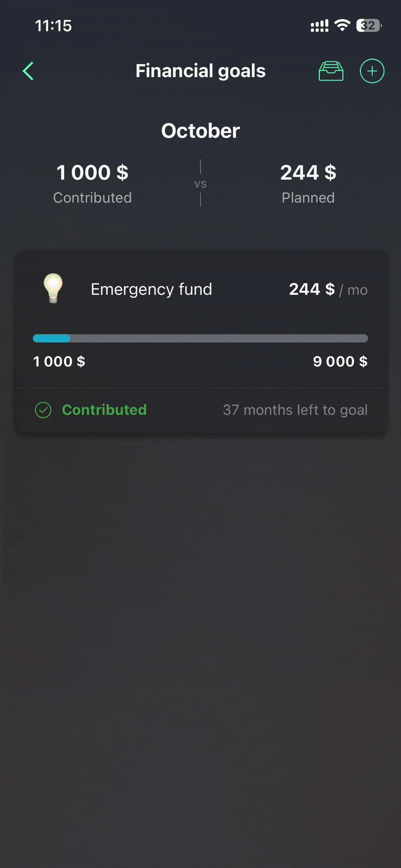
Task: Tap the battery indicator showing 32
Action: [x=368, y=26]
